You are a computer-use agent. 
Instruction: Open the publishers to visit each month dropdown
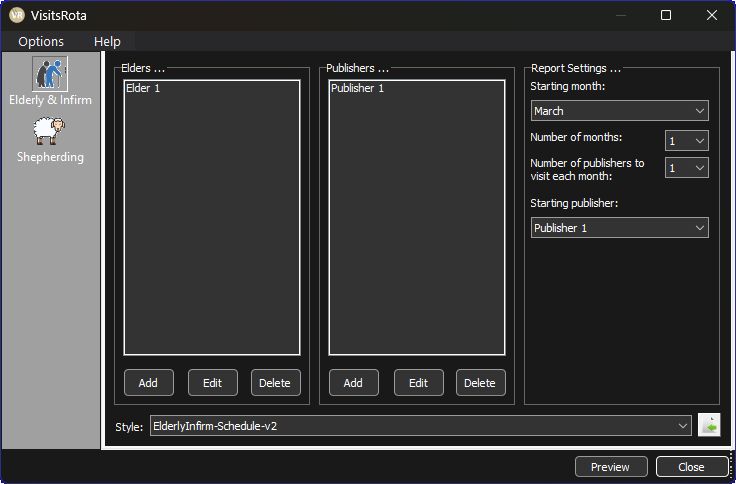coord(687,168)
